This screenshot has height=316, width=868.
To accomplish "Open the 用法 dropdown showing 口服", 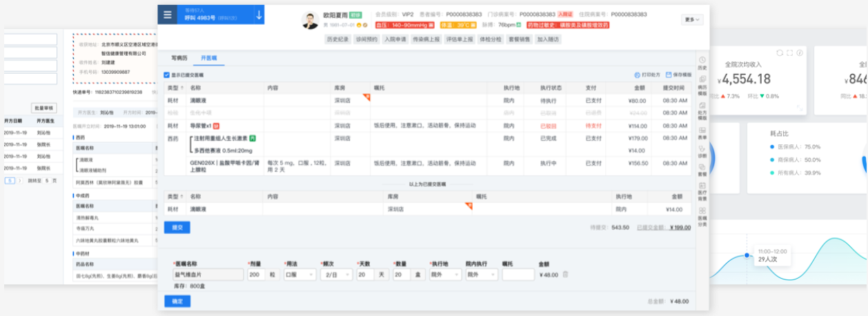I will (299, 275).
